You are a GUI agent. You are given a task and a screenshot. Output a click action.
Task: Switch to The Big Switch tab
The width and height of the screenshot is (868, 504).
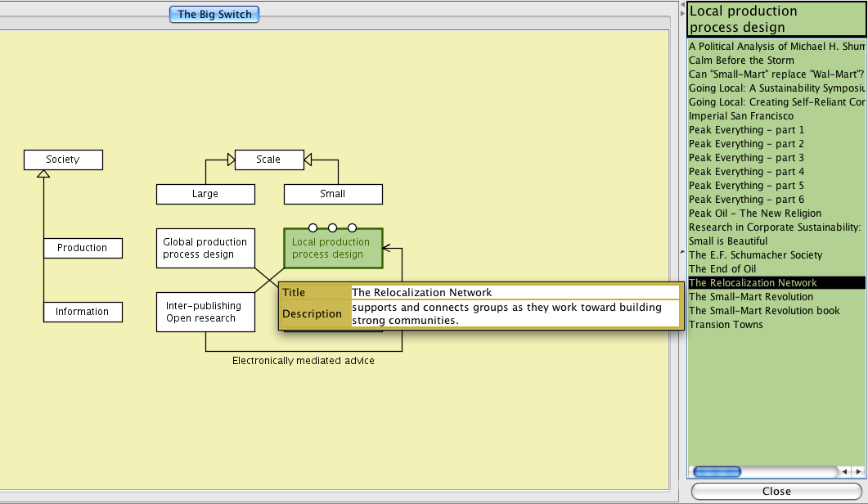214,14
